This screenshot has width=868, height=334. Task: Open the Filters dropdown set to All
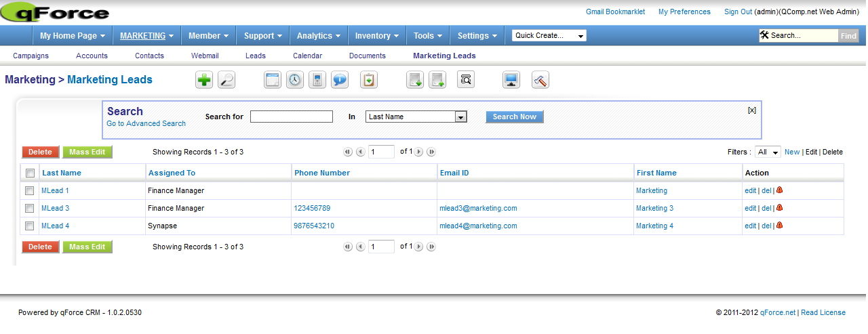(x=768, y=152)
